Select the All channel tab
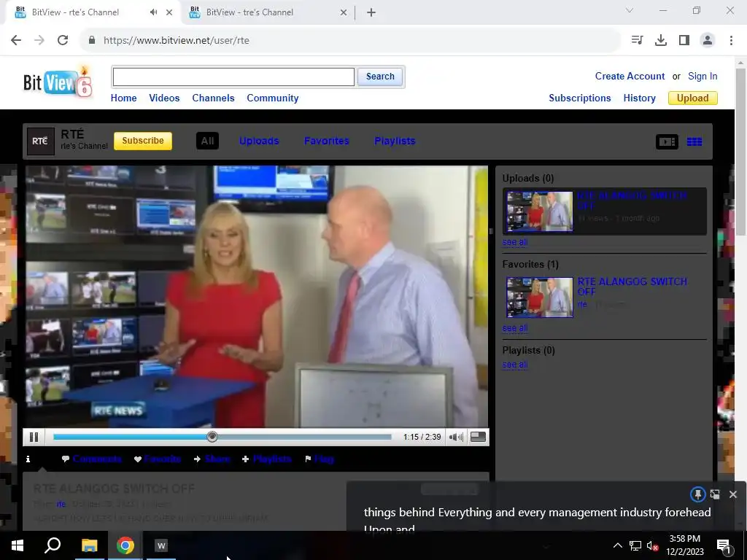Viewport: 747px width, 560px height. click(x=207, y=141)
